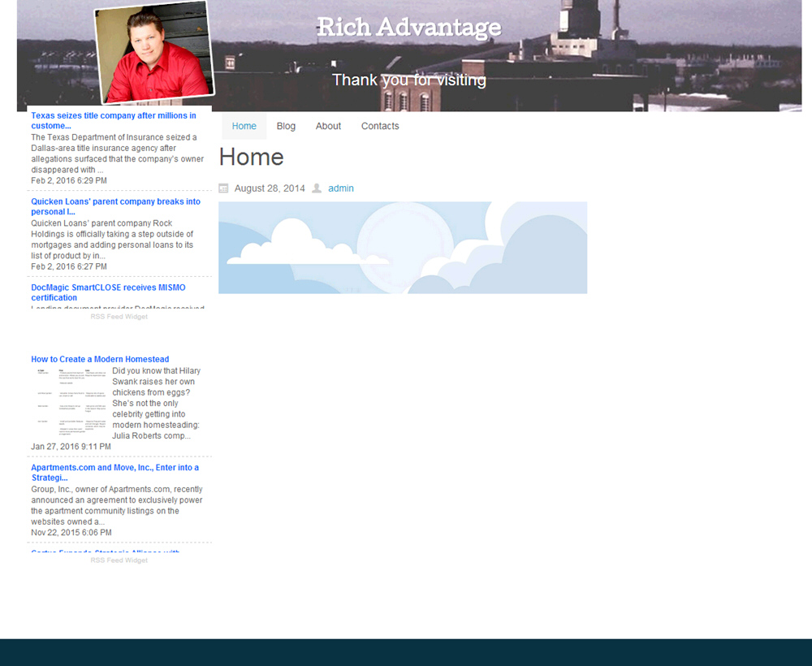The image size is (812, 666).
Task: Click the 'Thank you for visiting' tagline
Action: point(409,80)
